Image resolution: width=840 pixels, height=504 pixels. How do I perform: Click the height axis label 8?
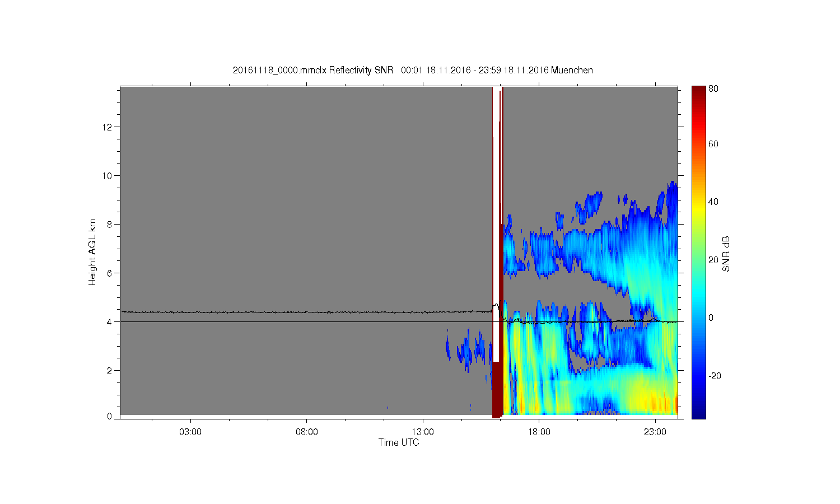point(110,225)
